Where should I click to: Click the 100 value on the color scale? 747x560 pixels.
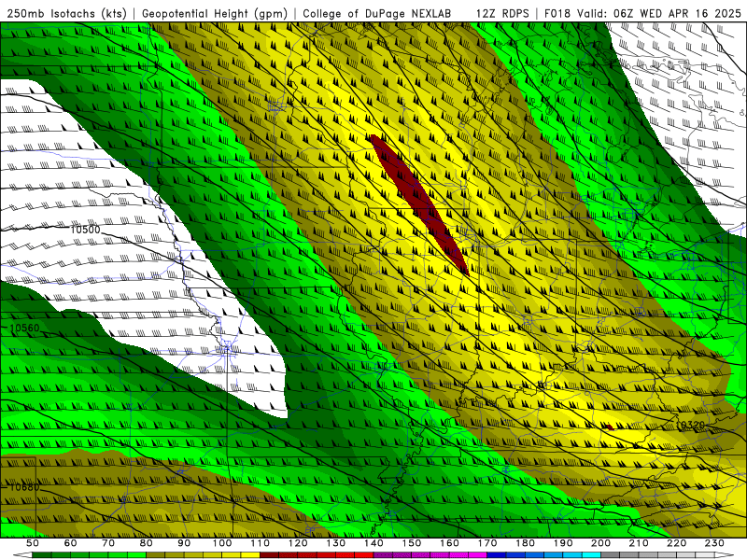pos(222,543)
